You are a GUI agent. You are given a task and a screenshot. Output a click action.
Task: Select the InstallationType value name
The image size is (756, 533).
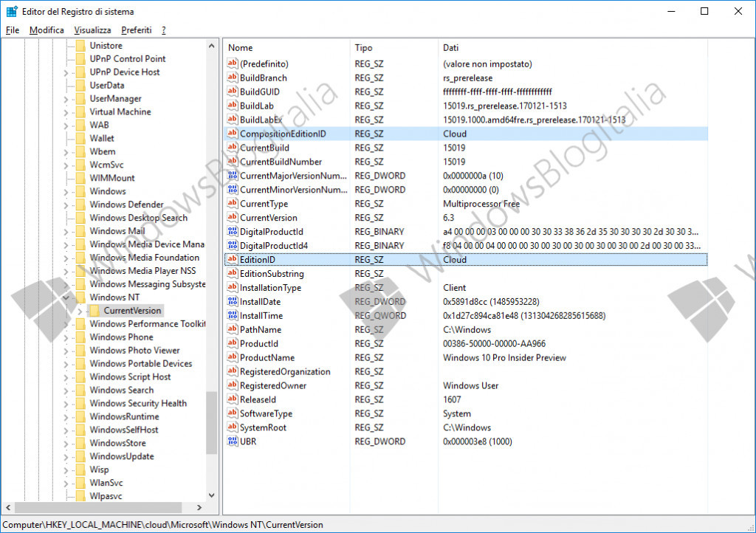(x=270, y=288)
